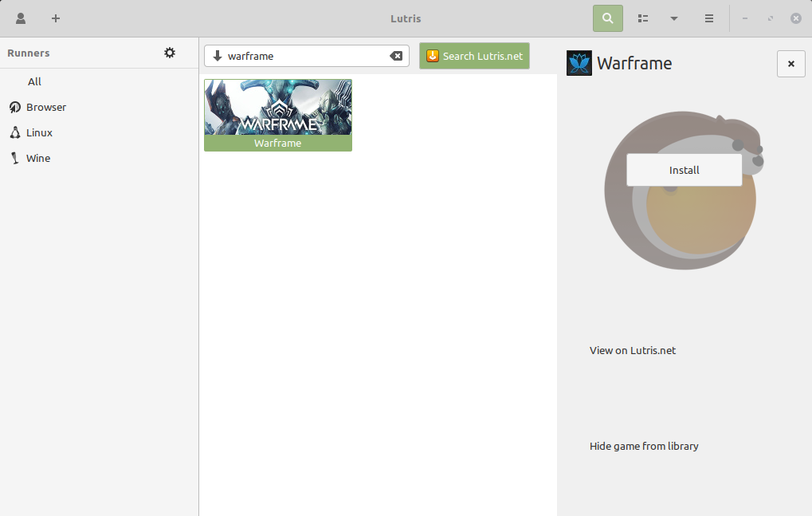Click the Wine glass icon
The width and height of the screenshot is (812, 516).
[x=15, y=158]
